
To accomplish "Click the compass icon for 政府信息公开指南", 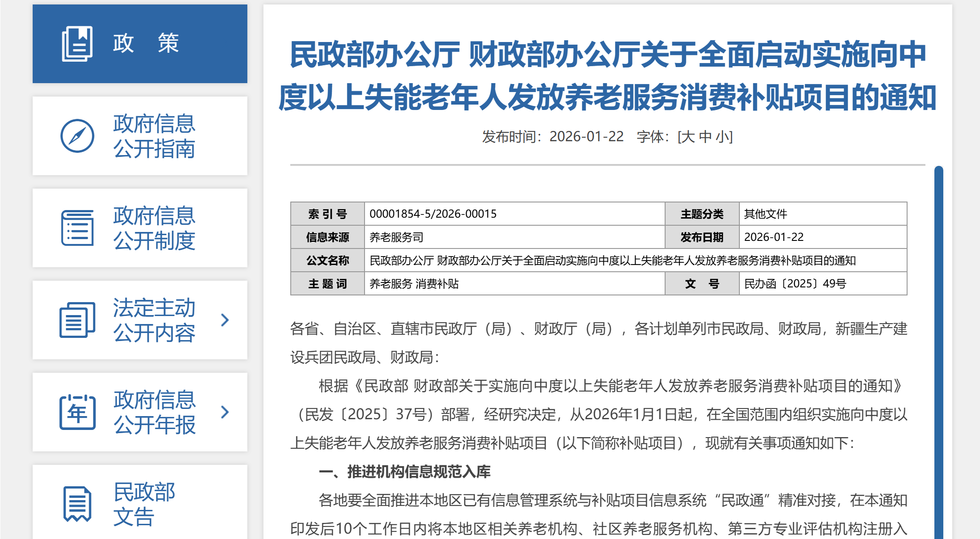I will pos(77,136).
